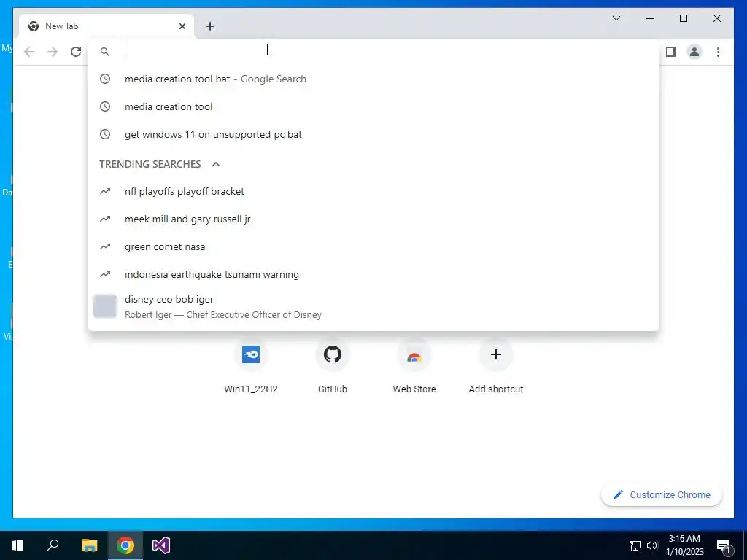747x560 pixels.
Task: Select trending nfl playoffs playoff bracket
Action: point(373,192)
